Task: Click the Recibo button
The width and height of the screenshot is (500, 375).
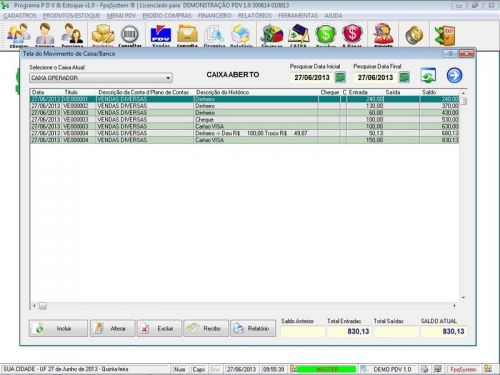Action: coord(206,328)
